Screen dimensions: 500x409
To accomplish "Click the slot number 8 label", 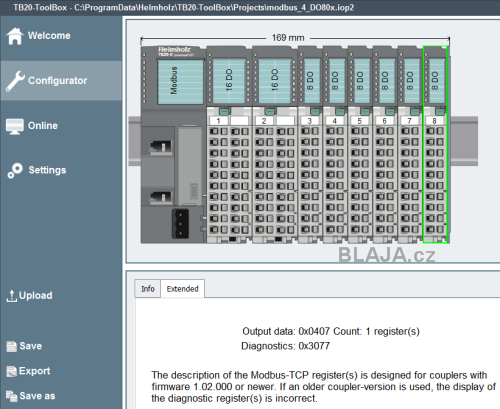I will point(434,121).
